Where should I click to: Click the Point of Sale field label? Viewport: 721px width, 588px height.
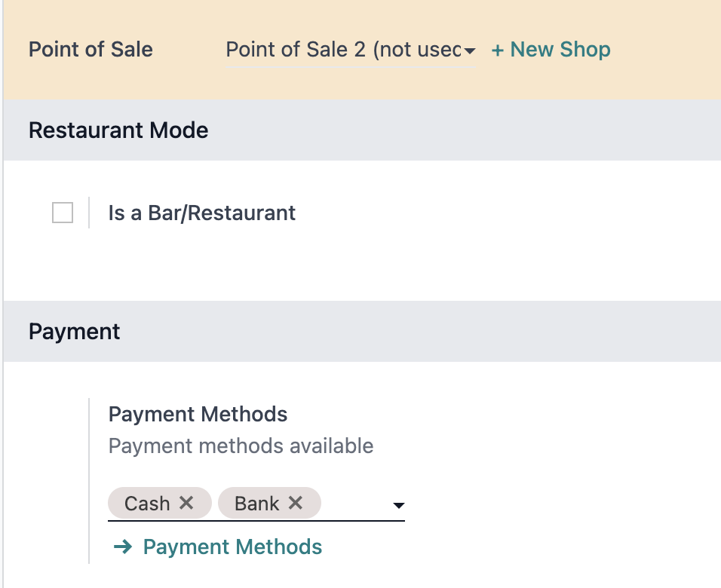91,50
